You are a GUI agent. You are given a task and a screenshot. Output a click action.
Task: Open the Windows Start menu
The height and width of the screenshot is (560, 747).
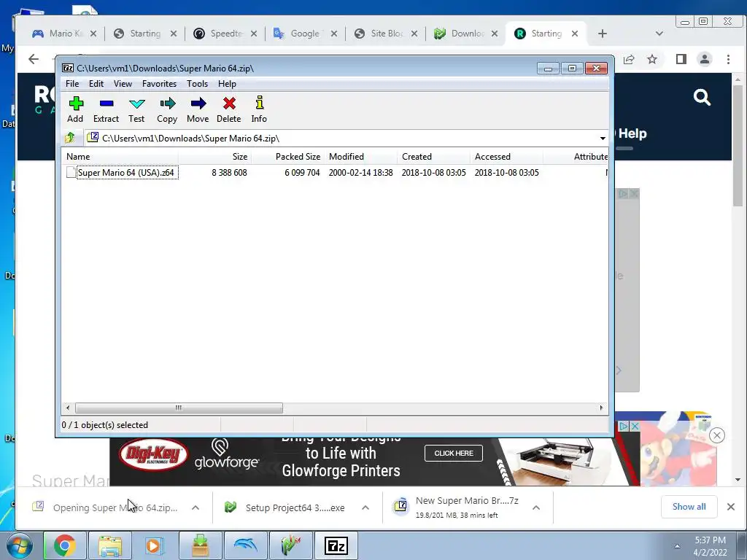click(19, 545)
